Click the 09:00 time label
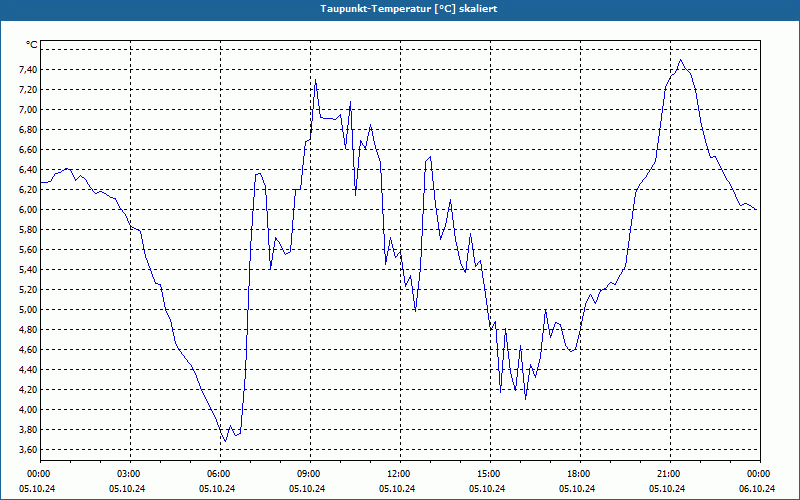This screenshot has width=800, height=500. (x=308, y=474)
